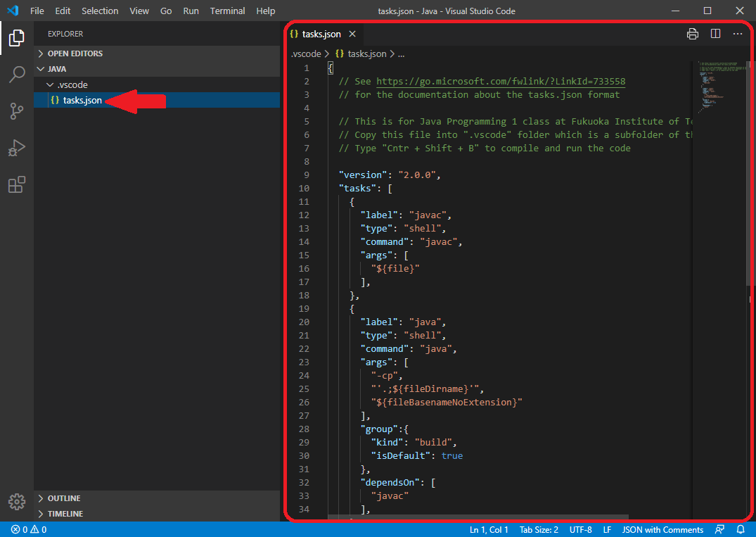Image resolution: width=756 pixels, height=537 pixels.
Task: Open the Edit menu
Action: tap(63, 11)
